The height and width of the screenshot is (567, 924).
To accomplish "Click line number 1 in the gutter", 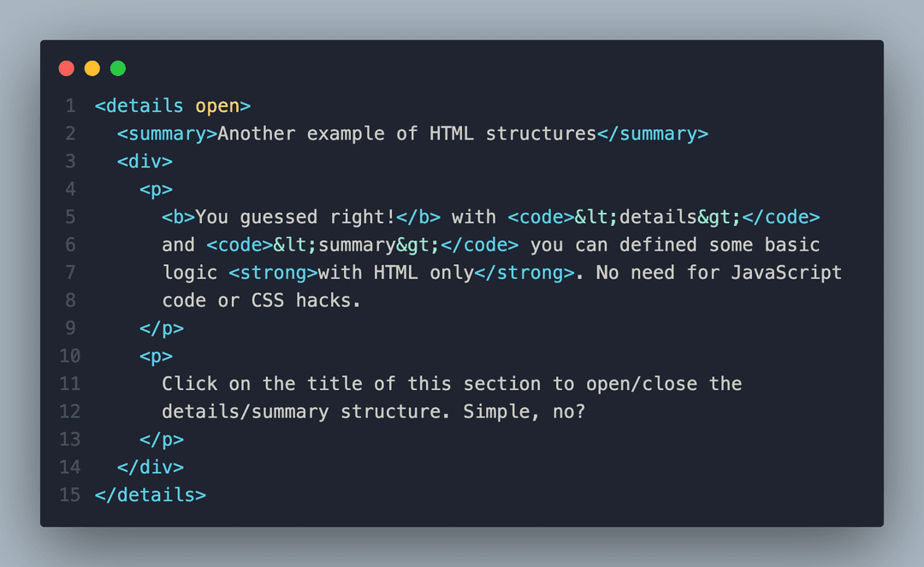I will 70,106.
